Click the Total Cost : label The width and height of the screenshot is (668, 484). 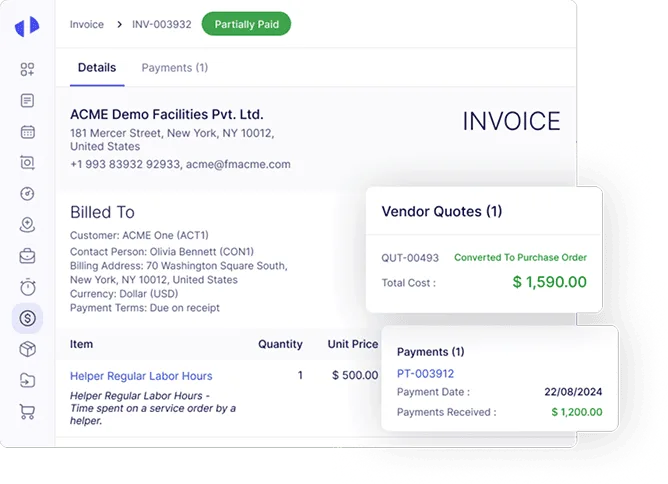tap(409, 283)
